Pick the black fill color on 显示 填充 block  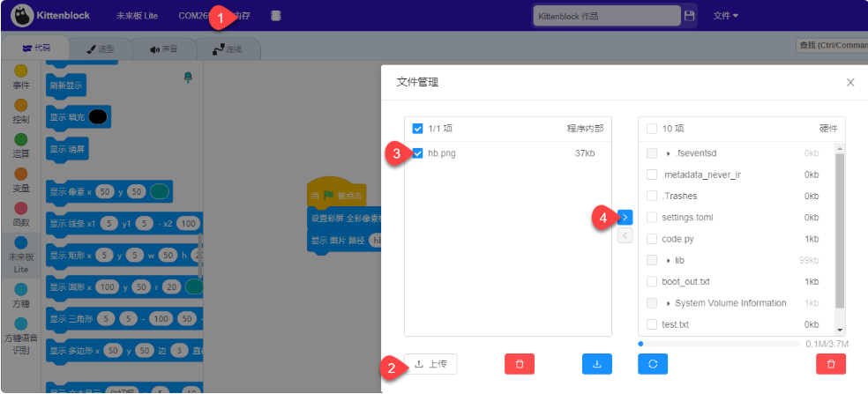coord(97,116)
